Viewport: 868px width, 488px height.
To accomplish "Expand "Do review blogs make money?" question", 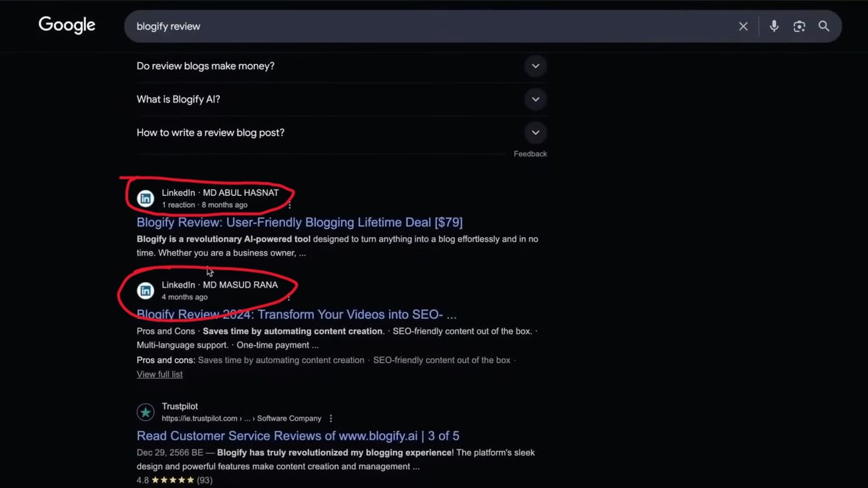I will tap(535, 66).
